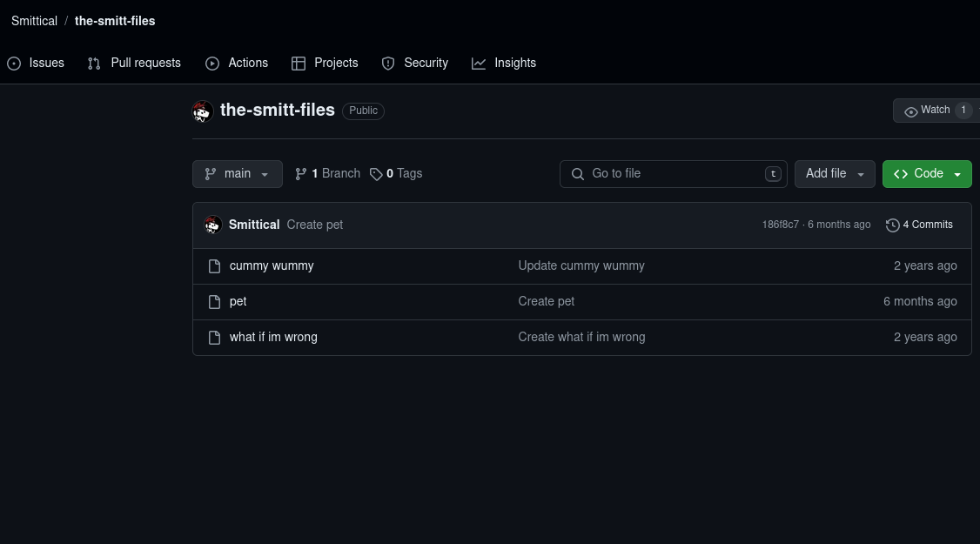Open the what if im wrong file
The width and height of the screenshot is (980, 544).
click(x=273, y=337)
